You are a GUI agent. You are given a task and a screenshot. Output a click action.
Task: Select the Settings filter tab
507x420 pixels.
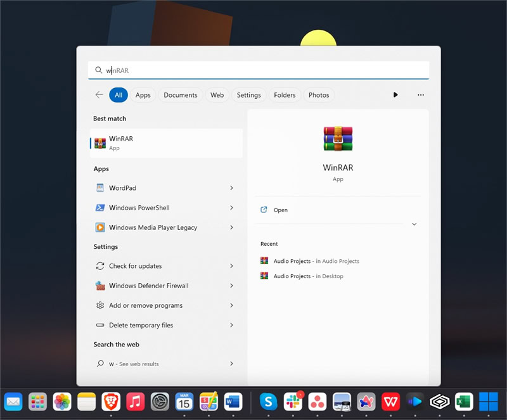tap(248, 95)
